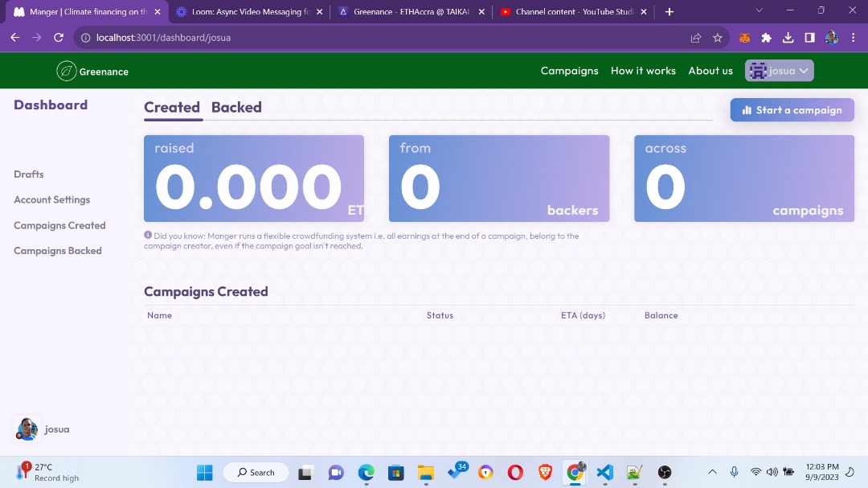Viewport: 868px width, 488px height.
Task: Open Microsoft Edge from the taskbar
Action: point(366,473)
